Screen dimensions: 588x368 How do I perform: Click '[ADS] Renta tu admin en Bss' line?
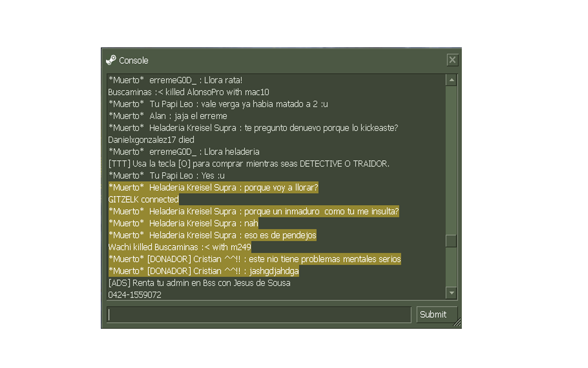click(x=199, y=283)
